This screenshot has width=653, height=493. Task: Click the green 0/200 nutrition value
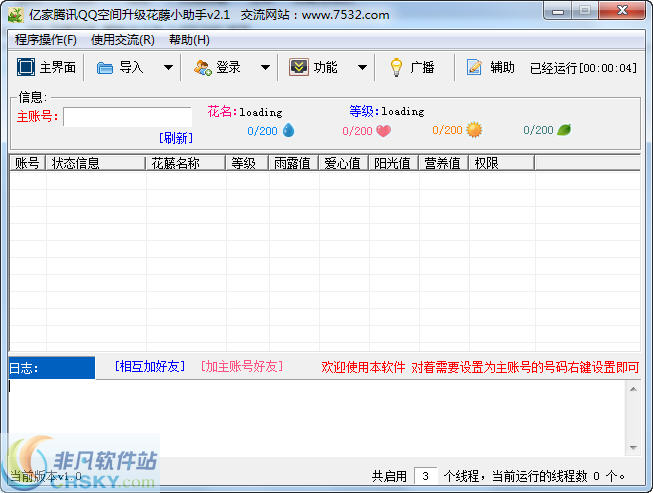click(x=538, y=130)
